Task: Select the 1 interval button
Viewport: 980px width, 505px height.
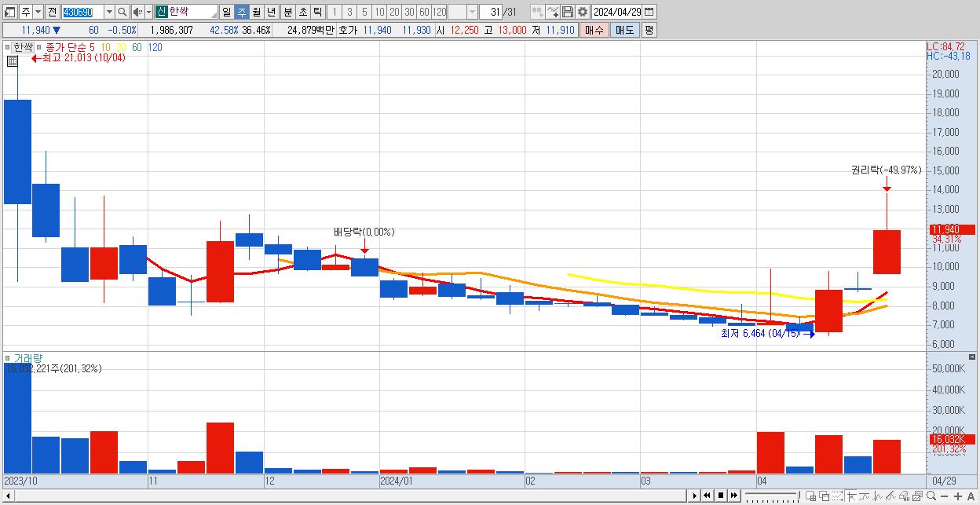Action: 335,12
